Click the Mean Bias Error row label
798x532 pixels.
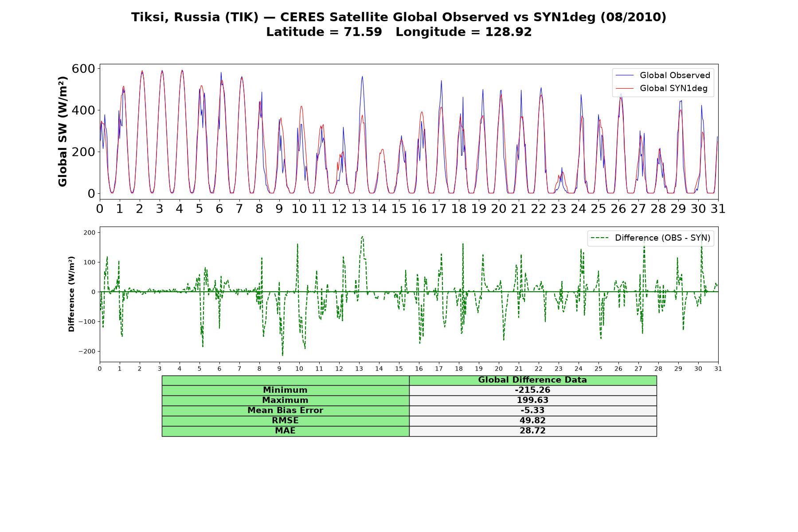285,411
